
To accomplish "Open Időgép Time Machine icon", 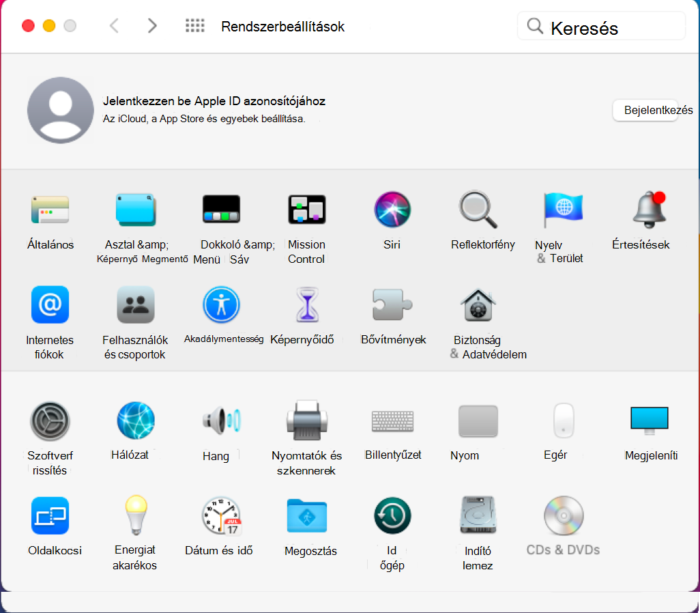I will tap(392, 515).
